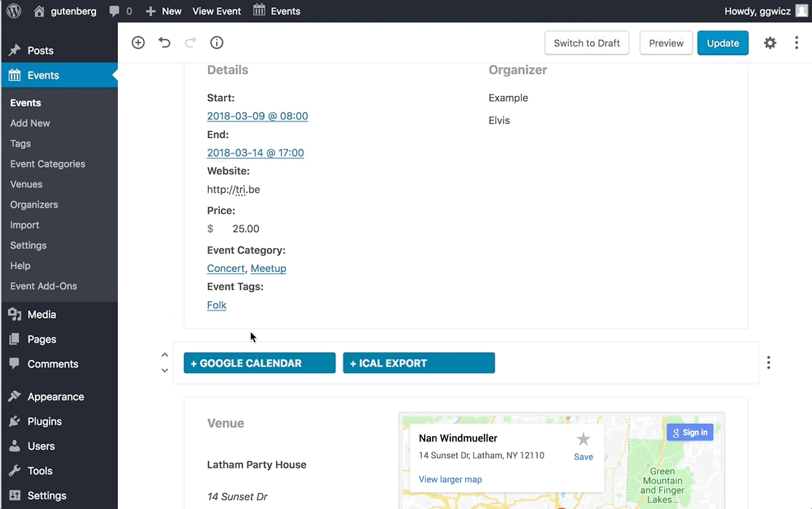
Task: Click the start date 2018-03-09 link
Action: coord(257,116)
